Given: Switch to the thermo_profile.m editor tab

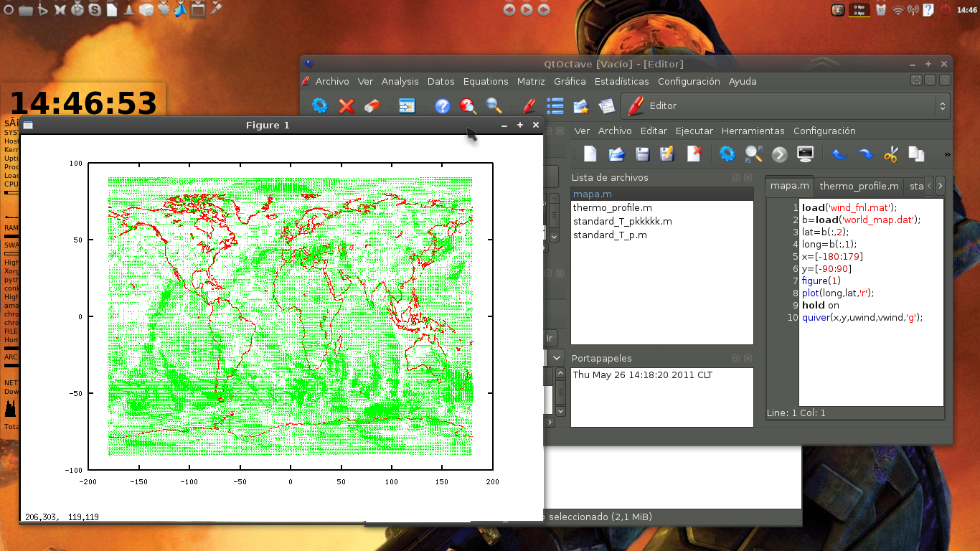Looking at the screenshot, I should pyautogui.click(x=859, y=186).
